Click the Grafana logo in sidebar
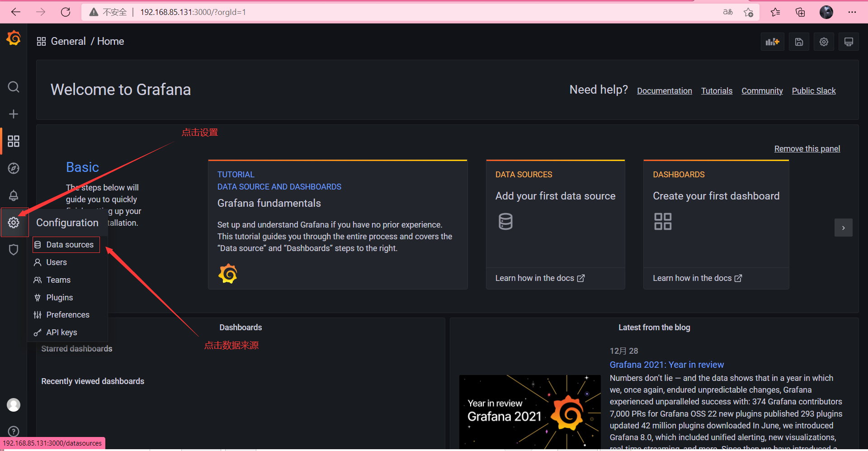Screen dimensions: 868x451 point(14,38)
